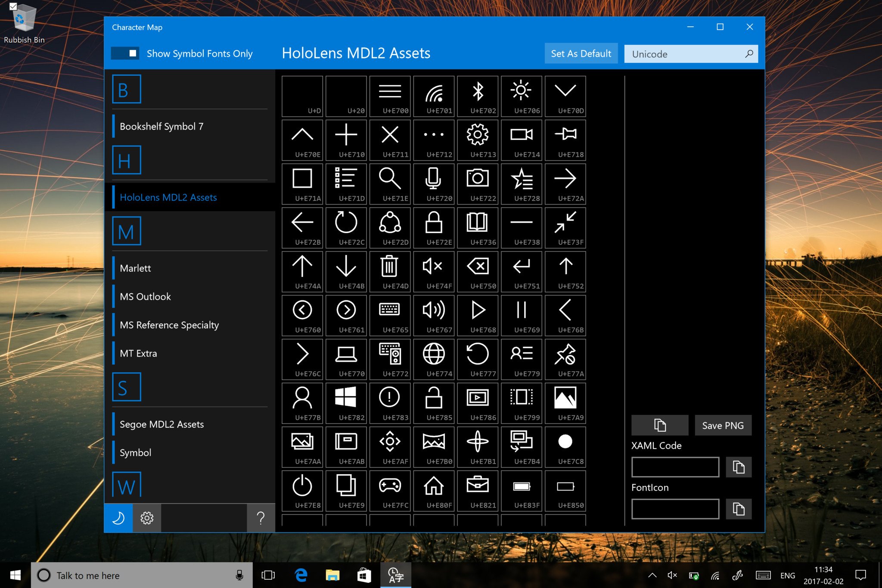Select the camera glyph U+E722
The height and width of the screenshot is (588, 882).
pos(478,184)
